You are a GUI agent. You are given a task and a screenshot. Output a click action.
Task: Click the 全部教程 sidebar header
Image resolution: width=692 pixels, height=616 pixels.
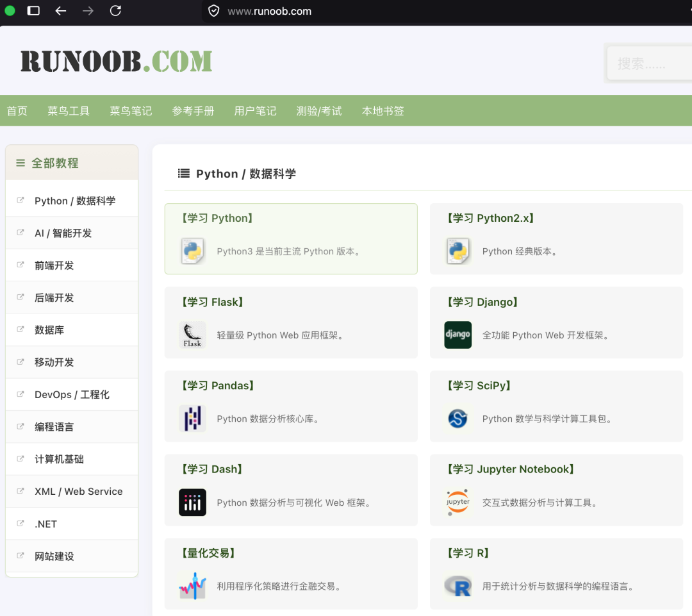click(x=72, y=163)
